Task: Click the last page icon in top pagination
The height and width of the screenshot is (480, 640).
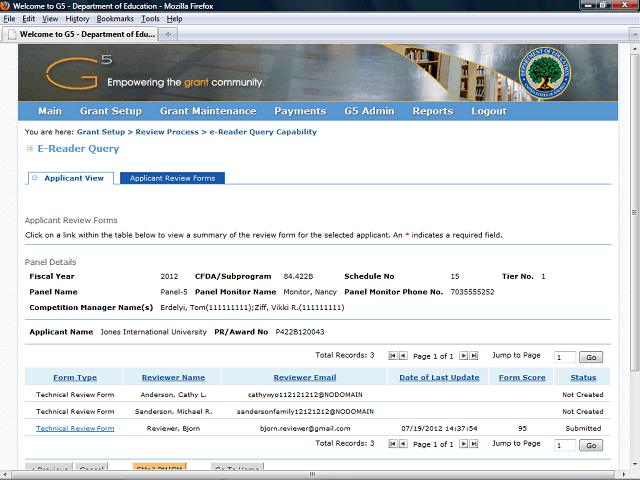Action: pos(473,356)
